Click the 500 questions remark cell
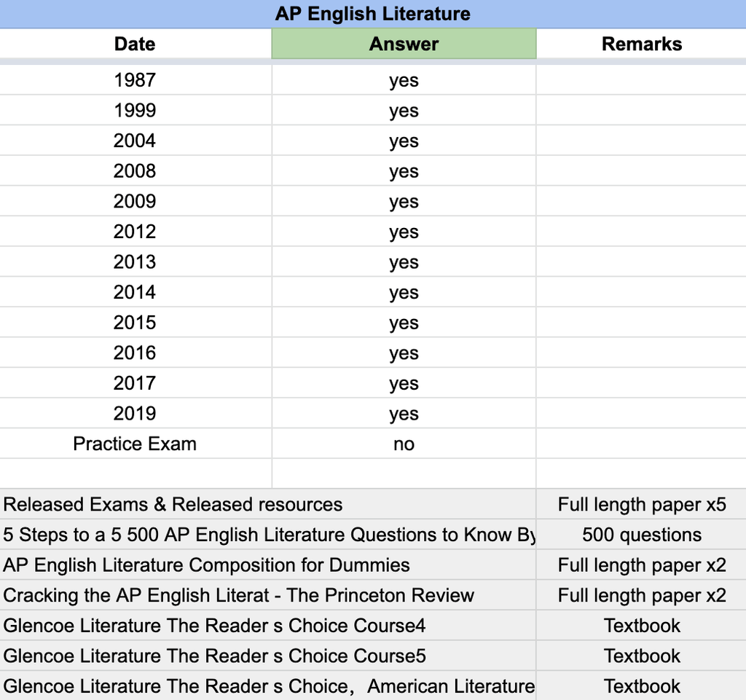 (x=642, y=535)
